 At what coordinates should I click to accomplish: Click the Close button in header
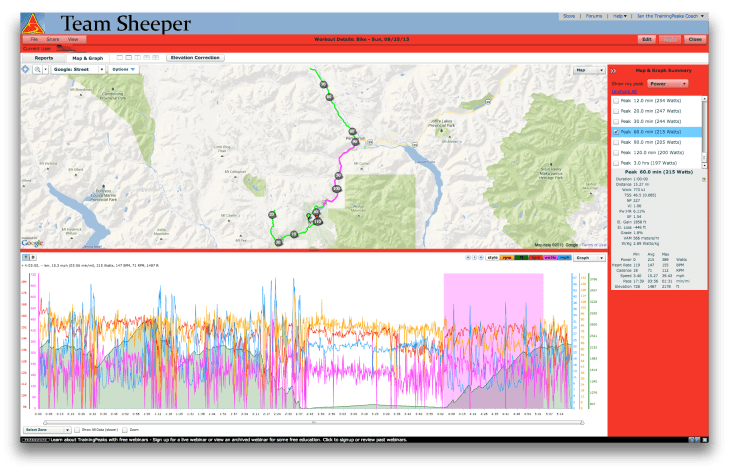point(695,40)
